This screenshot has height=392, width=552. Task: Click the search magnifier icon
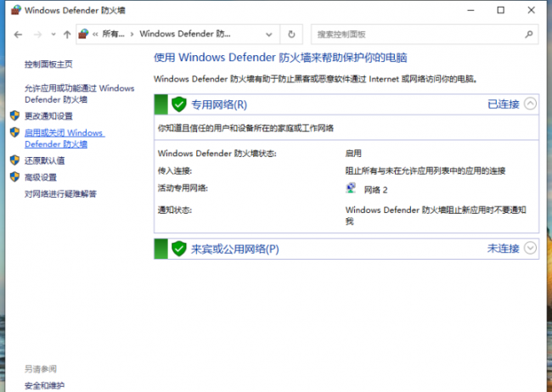click(x=529, y=35)
